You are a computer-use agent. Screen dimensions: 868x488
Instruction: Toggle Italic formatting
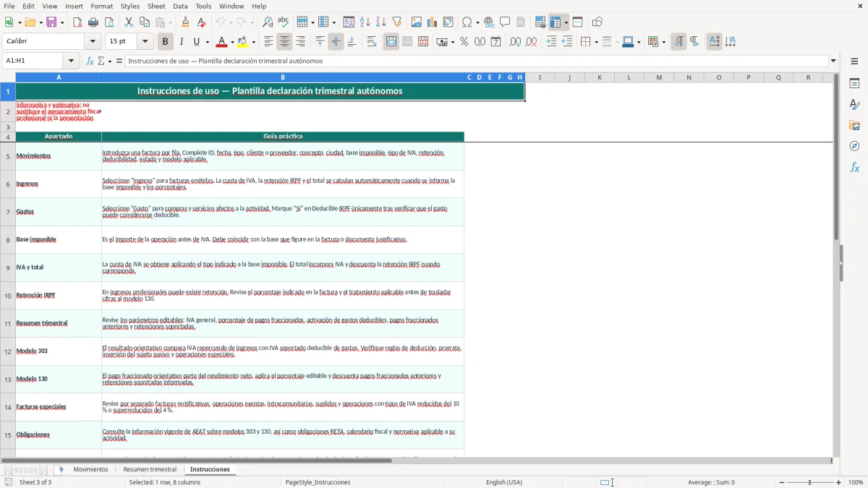tap(181, 42)
